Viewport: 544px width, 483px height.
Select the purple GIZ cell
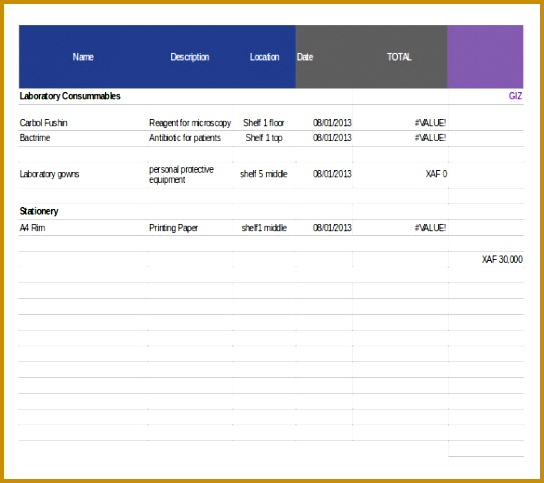click(x=515, y=96)
